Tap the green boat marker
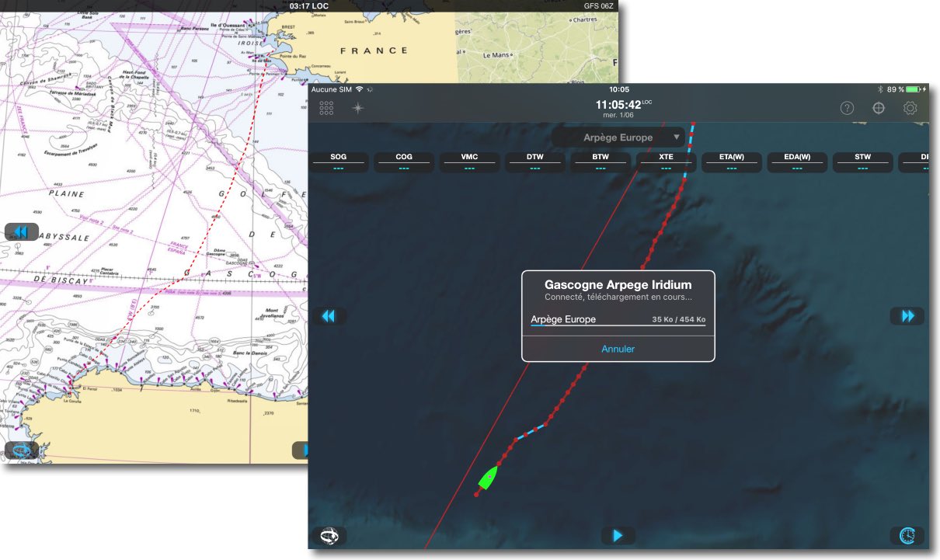 pos(488,478)
